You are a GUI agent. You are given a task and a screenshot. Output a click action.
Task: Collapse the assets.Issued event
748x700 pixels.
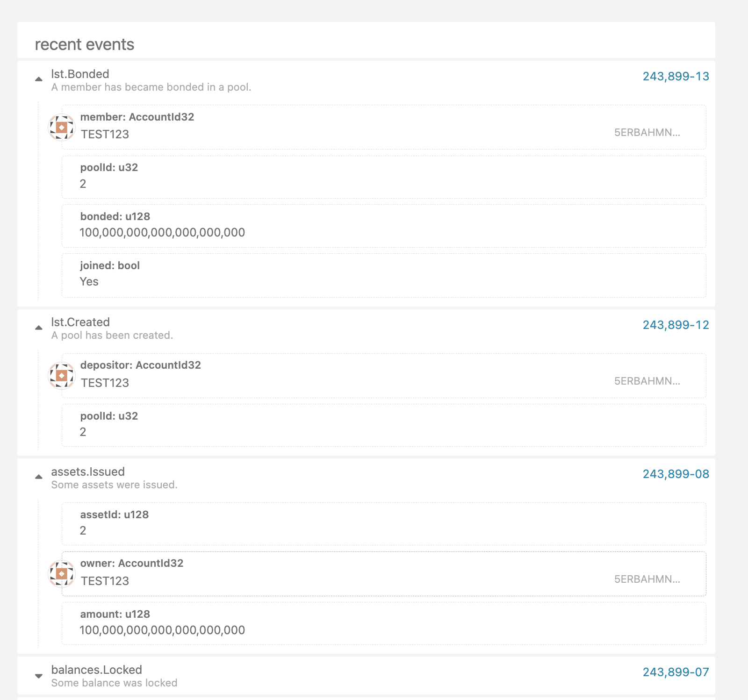point(39,477)
